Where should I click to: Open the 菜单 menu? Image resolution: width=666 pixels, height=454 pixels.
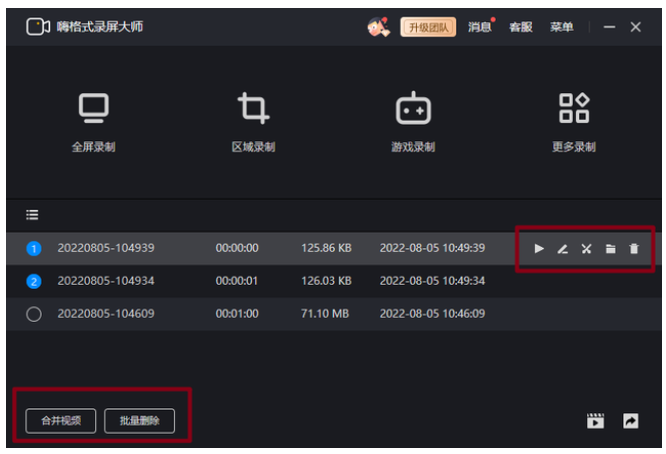pos(561,27)
